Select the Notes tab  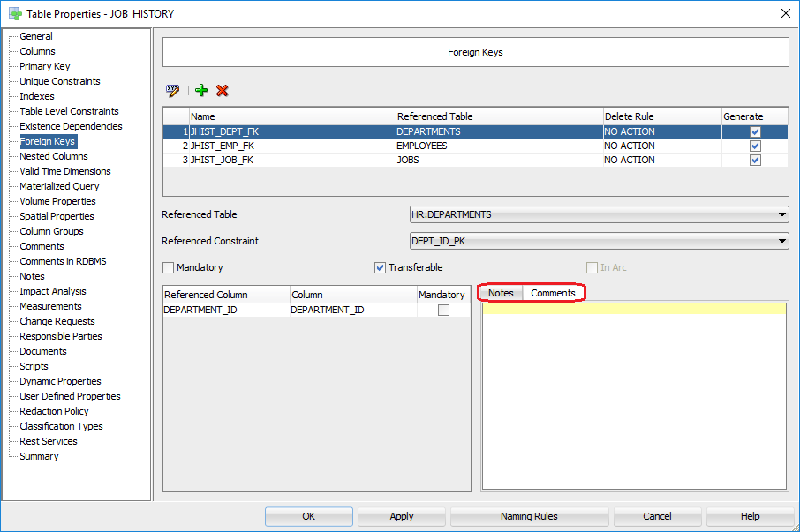[x=501, y=293]
